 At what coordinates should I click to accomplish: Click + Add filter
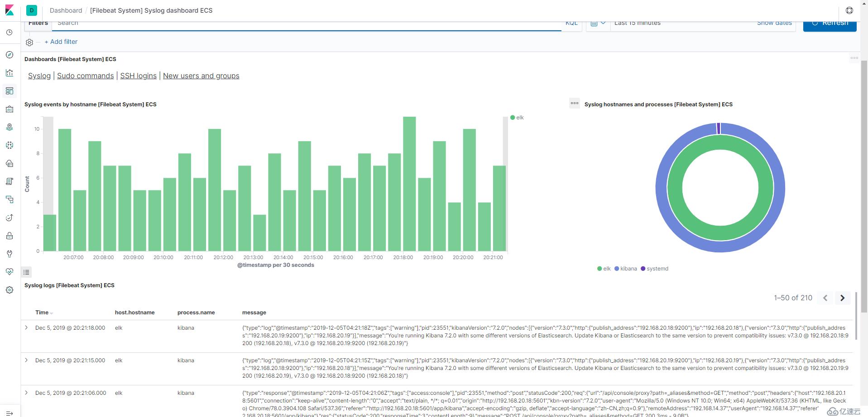61,42
